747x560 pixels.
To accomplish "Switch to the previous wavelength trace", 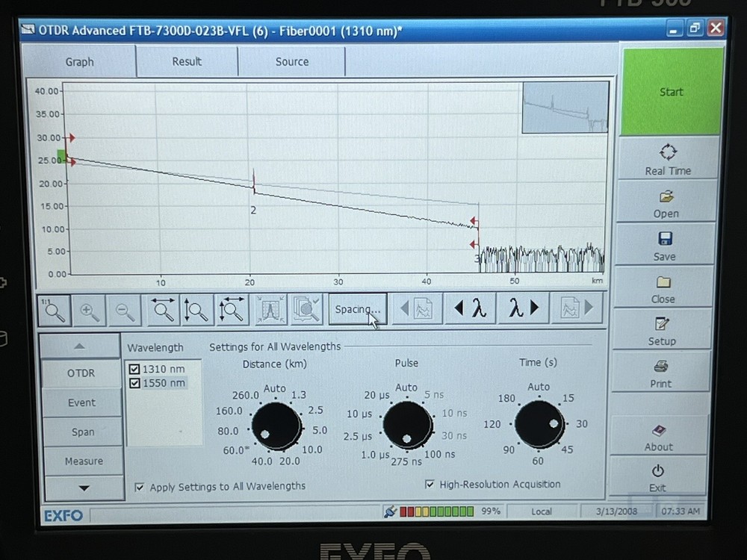I will point(471,308).
